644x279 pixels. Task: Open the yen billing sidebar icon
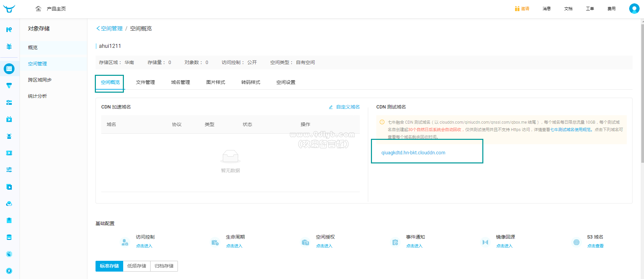coord(9,46)
